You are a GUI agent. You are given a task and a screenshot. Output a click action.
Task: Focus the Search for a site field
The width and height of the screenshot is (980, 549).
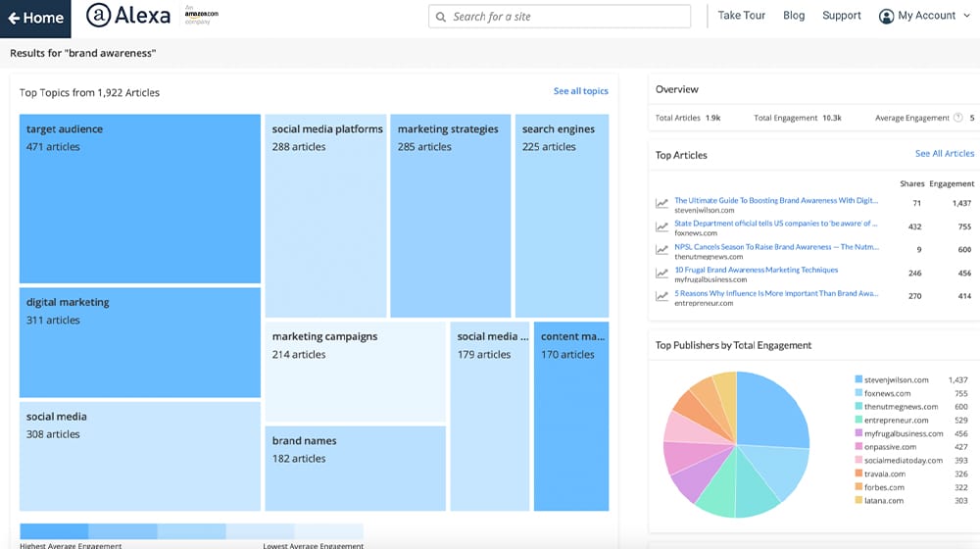tap(560, 17)
